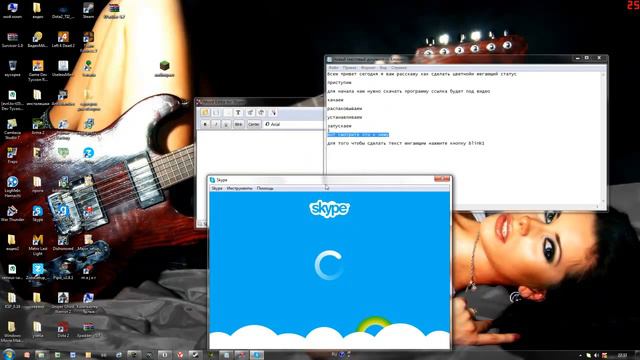640x360 pixels.
Task: Toggle italic in the status editor toolbar
Action: [216, 124]
